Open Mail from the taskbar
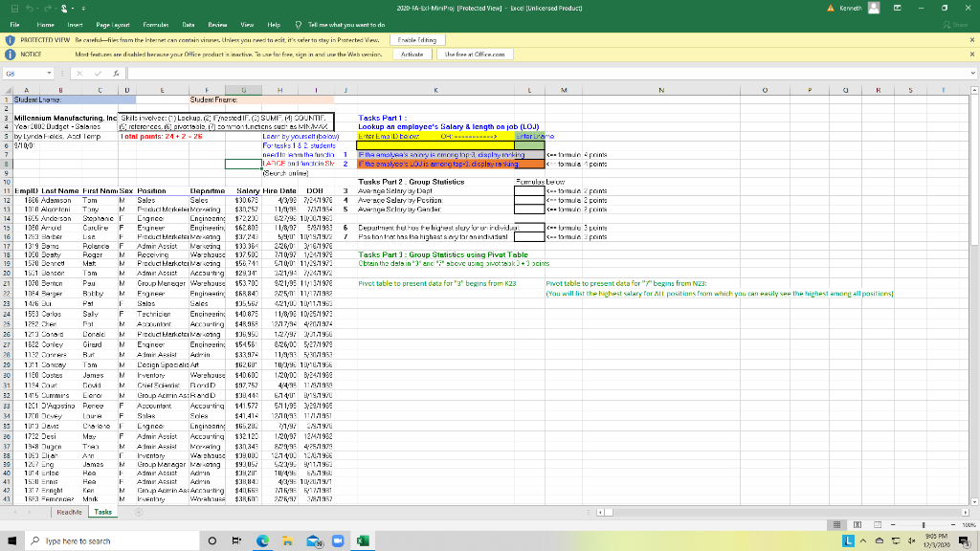 point(313,540)
